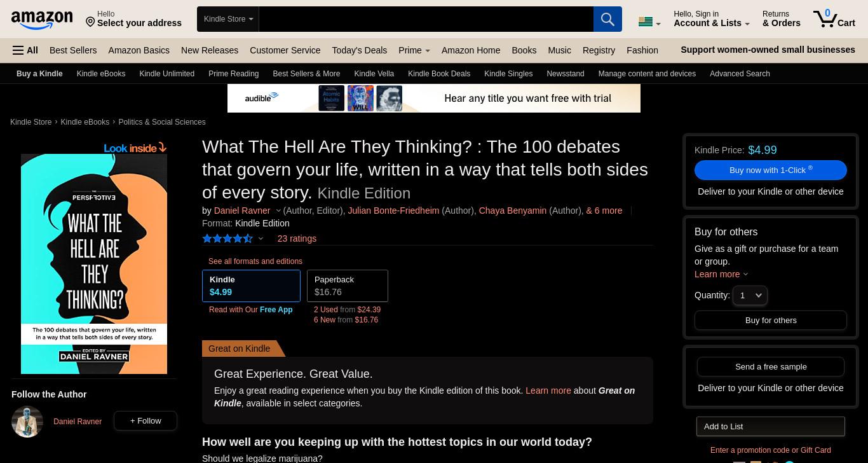Open Fashion menu item
868x463 pixels.
pos(642,50)
